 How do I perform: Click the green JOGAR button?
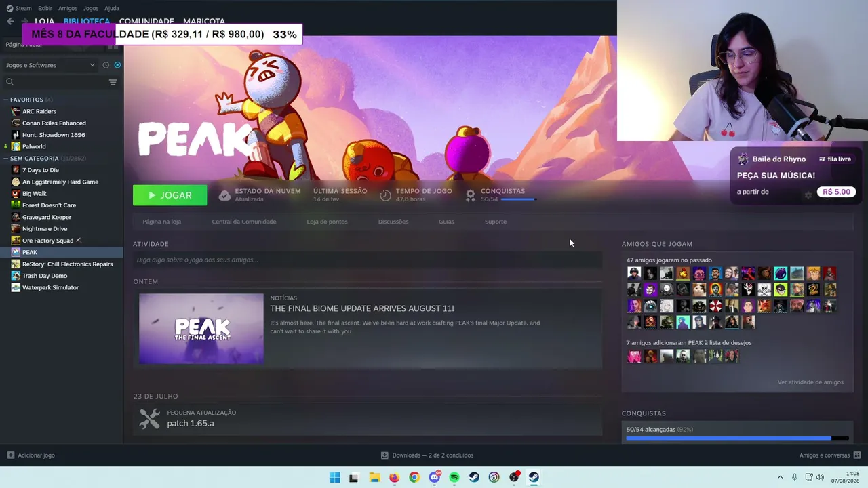[170, 195]
